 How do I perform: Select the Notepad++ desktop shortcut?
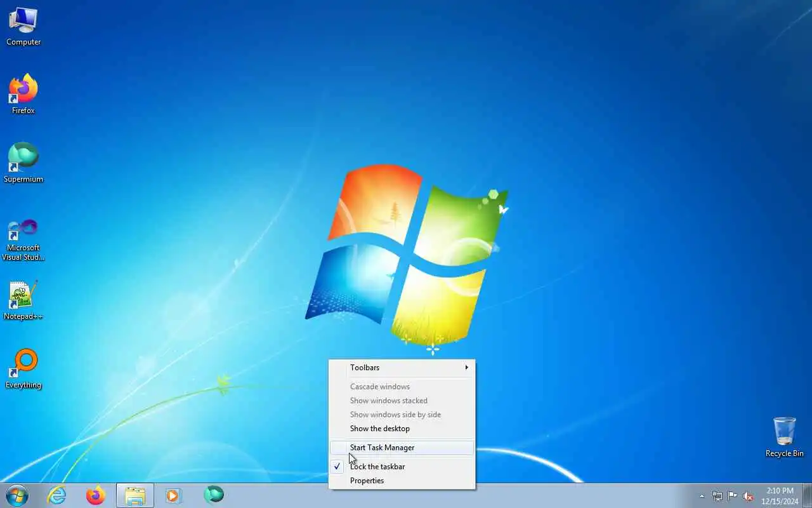click(x=23, y=300)
